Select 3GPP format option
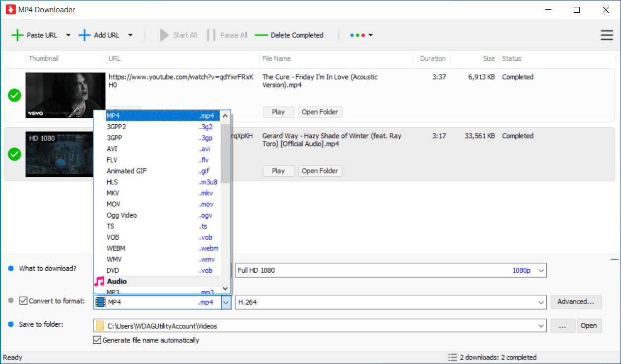621x364 pixels. pos(157,138)
